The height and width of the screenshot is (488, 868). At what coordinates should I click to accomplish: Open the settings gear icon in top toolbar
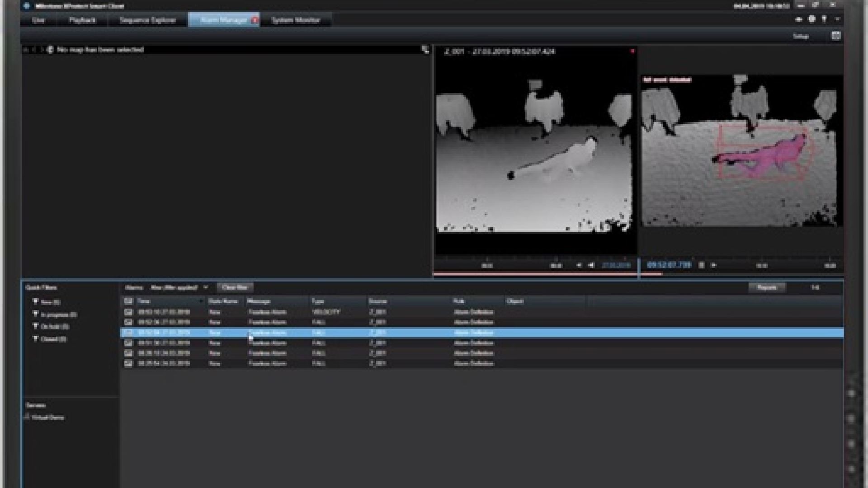[x=812, y=19]
